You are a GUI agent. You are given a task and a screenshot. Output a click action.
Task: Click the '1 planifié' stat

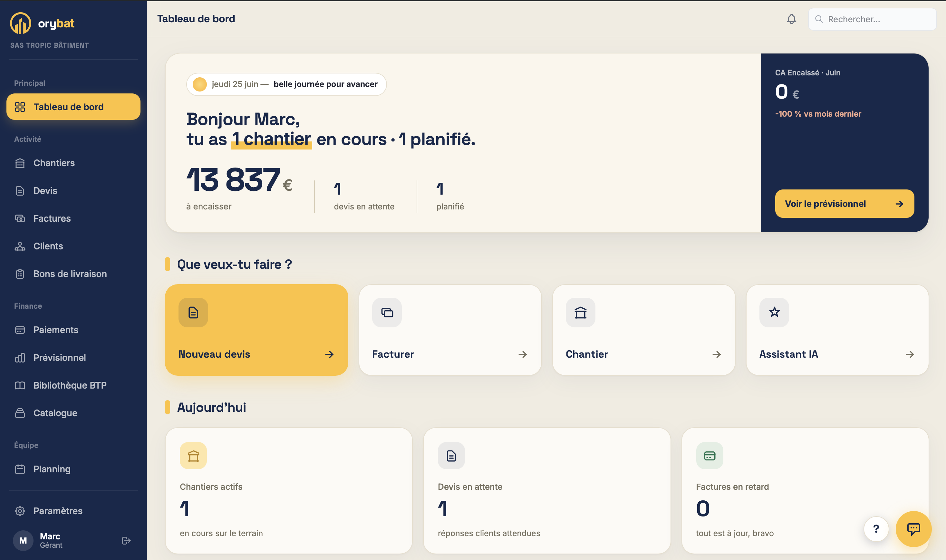click(450, 196)
